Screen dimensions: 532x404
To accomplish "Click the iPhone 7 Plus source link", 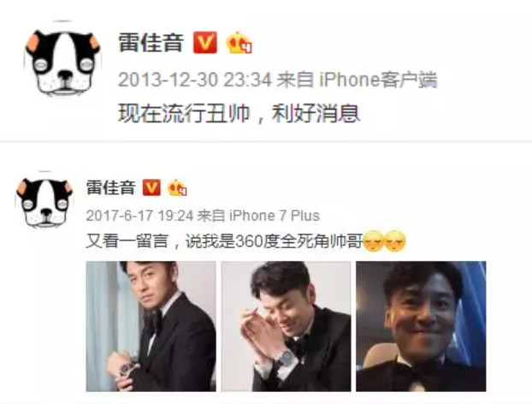I will coord(275,216).
